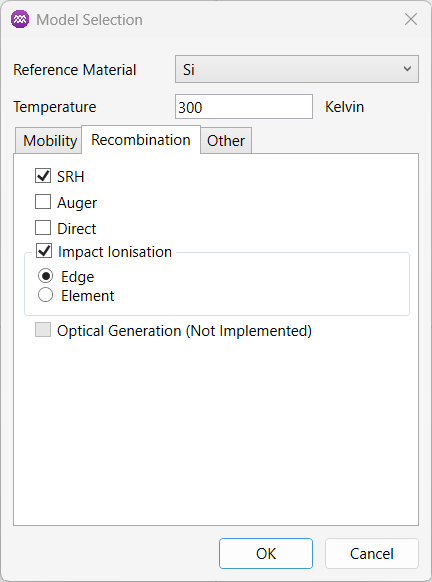
Task: Click the Model Selection title text
Action: coord(89,20)
